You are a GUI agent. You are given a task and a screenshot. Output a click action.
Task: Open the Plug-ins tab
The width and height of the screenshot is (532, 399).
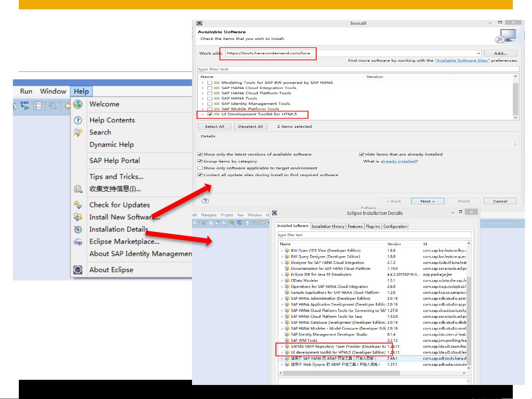373,226
